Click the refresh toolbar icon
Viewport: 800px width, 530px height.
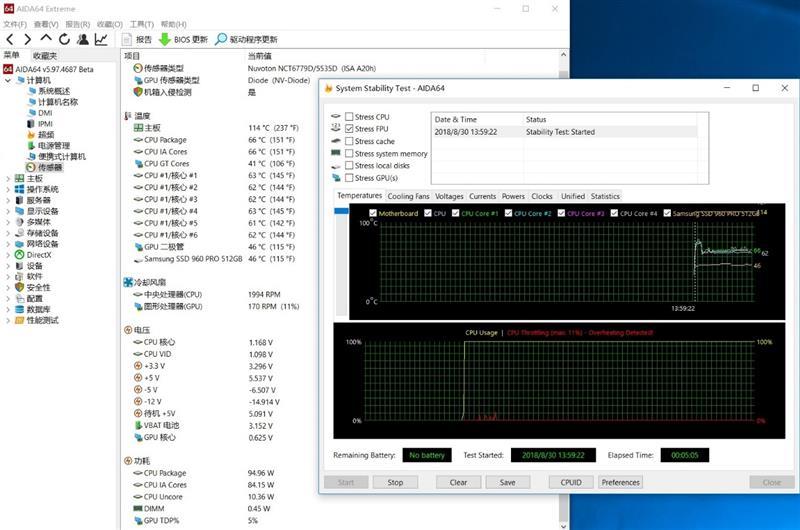point(64,39)
